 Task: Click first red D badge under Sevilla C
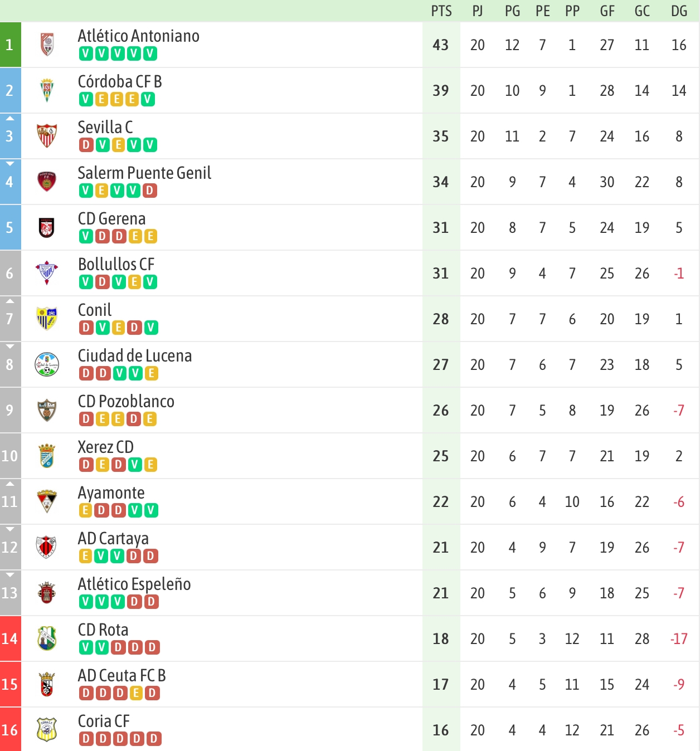[x=86, y=145]
